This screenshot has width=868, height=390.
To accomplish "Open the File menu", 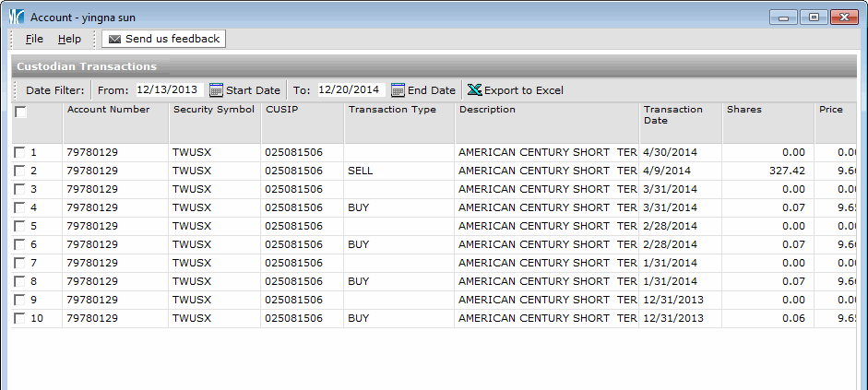I will click(34, 39).
